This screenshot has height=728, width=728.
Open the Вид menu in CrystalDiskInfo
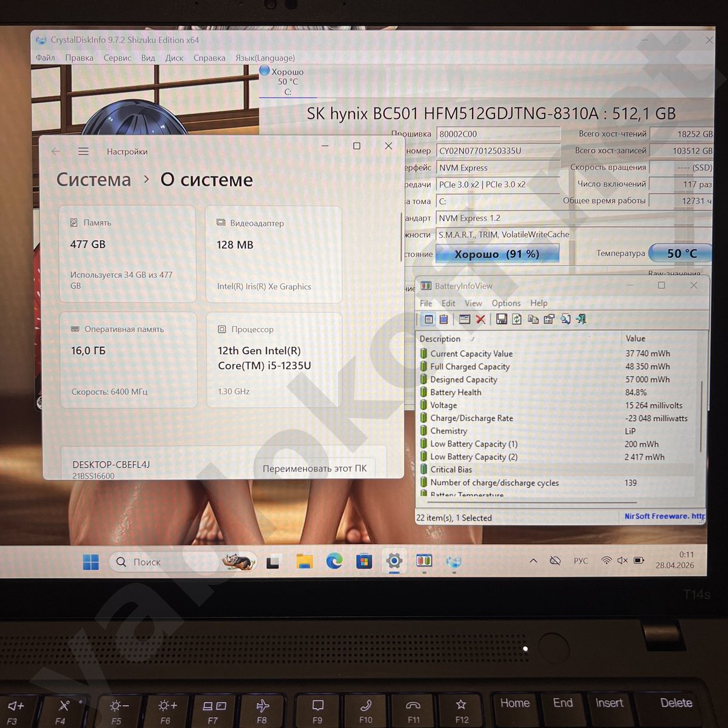click(148, 58)
